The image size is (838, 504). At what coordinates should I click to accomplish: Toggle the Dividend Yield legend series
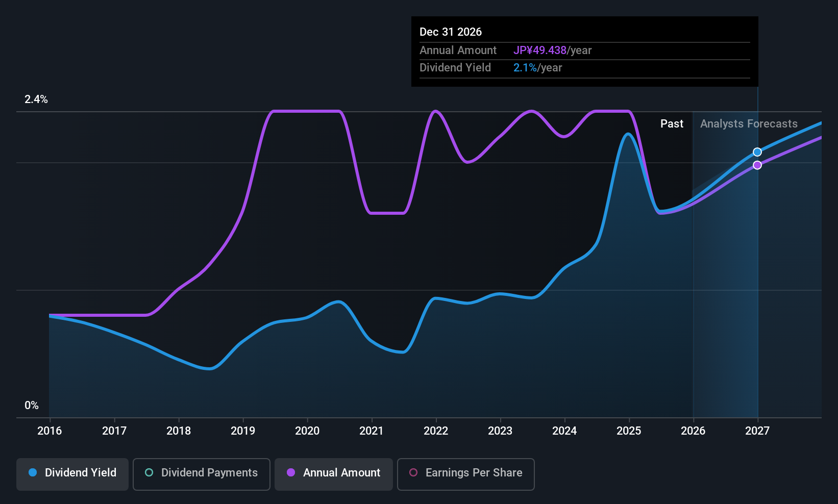(72, 474)
